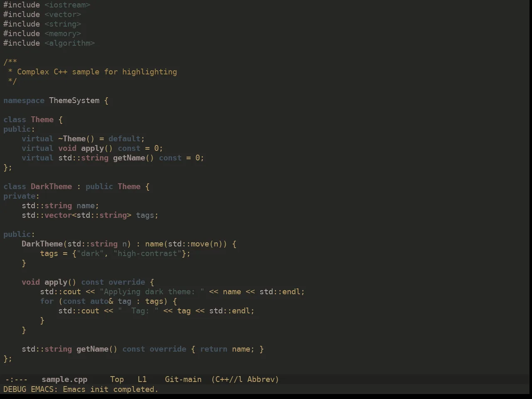532x399 pixels.
Task: Click the Git-main version control indicator
Action: (x=183, y=379)
